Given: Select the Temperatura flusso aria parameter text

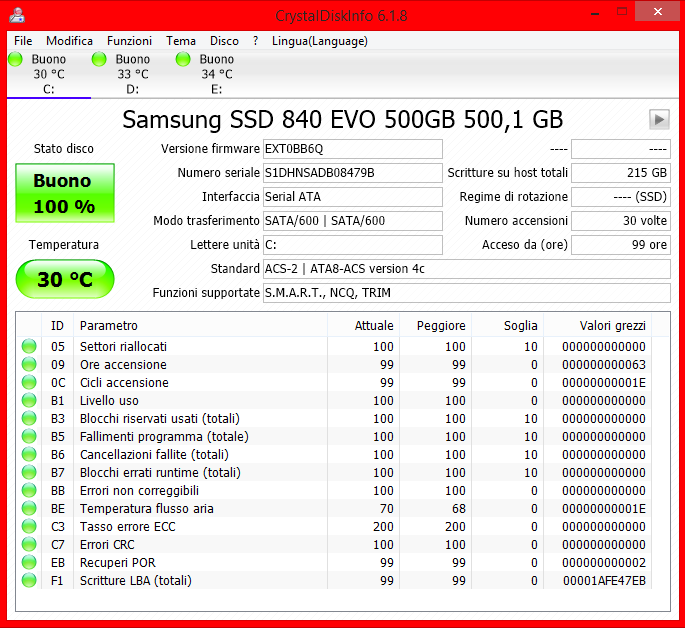Looking at the screenshot, I should click(x=147, y=508).
